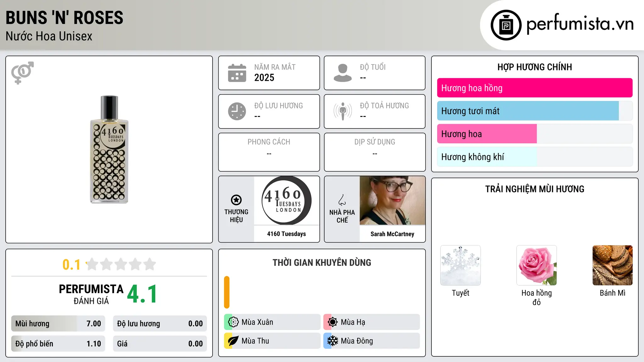Click the clock icon beside Độ Lưu Hương
The image size is (644, 362).
click(237, 111)
